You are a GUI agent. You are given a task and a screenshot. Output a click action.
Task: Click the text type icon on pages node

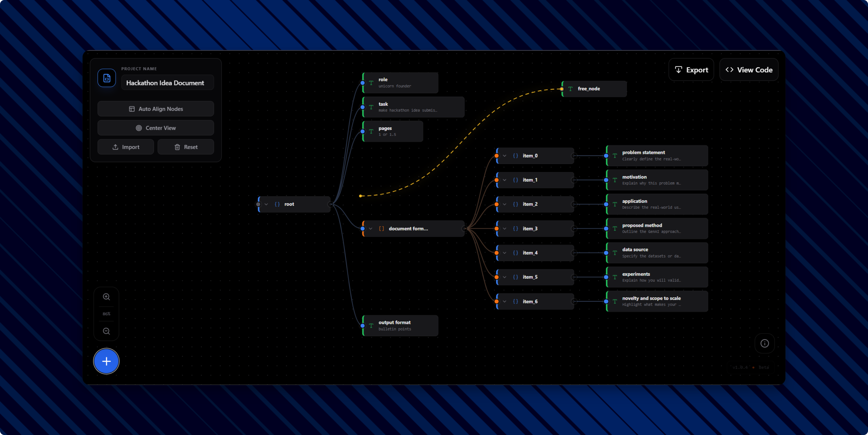click(371, 131)
